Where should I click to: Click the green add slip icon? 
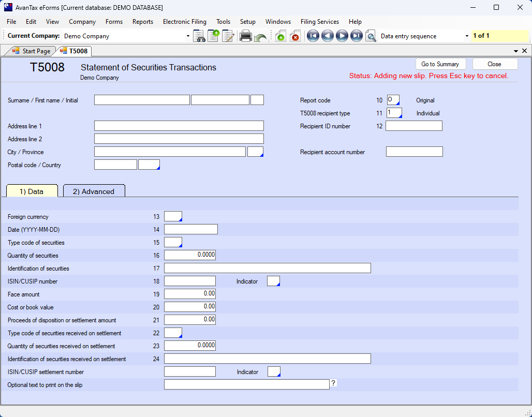click(280, 36)
